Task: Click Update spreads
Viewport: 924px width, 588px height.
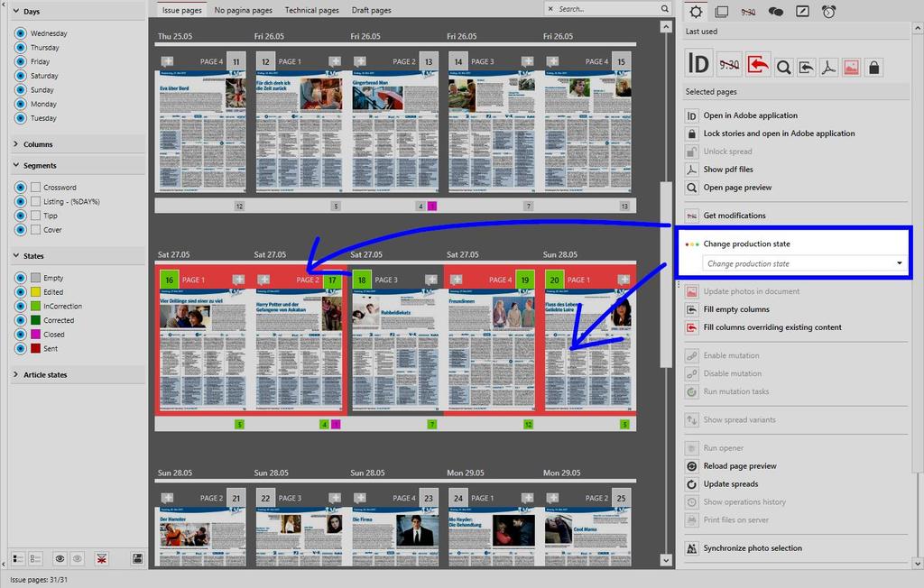Action: pos(731,484)
